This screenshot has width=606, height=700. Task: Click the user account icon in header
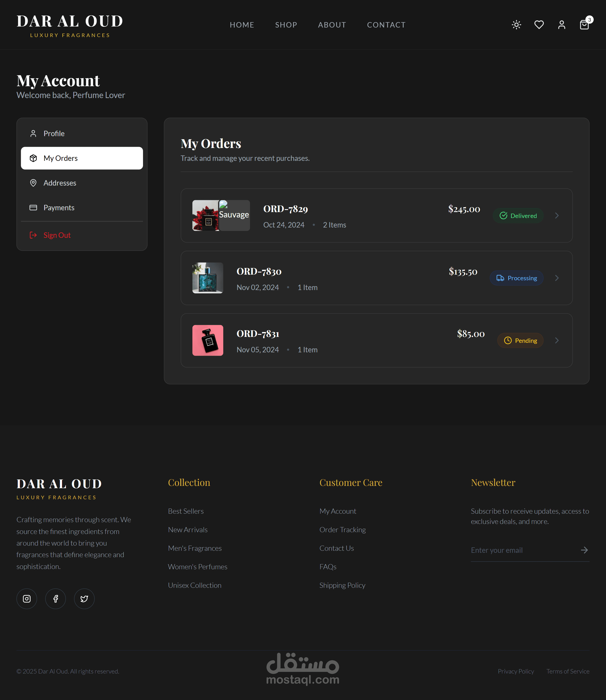pyautogui.click(x=562, y=25)
